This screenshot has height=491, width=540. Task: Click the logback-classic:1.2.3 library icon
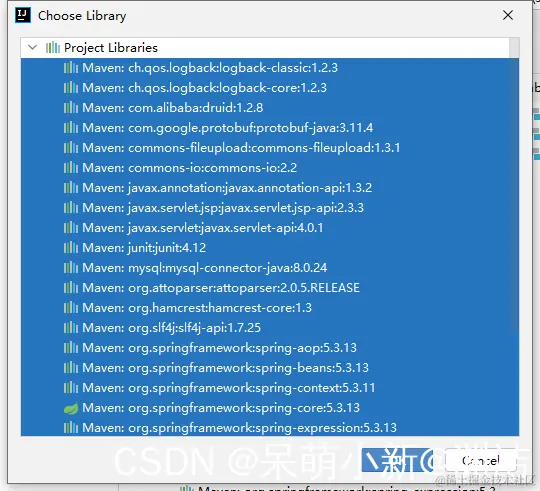click(x=71, y=68)
